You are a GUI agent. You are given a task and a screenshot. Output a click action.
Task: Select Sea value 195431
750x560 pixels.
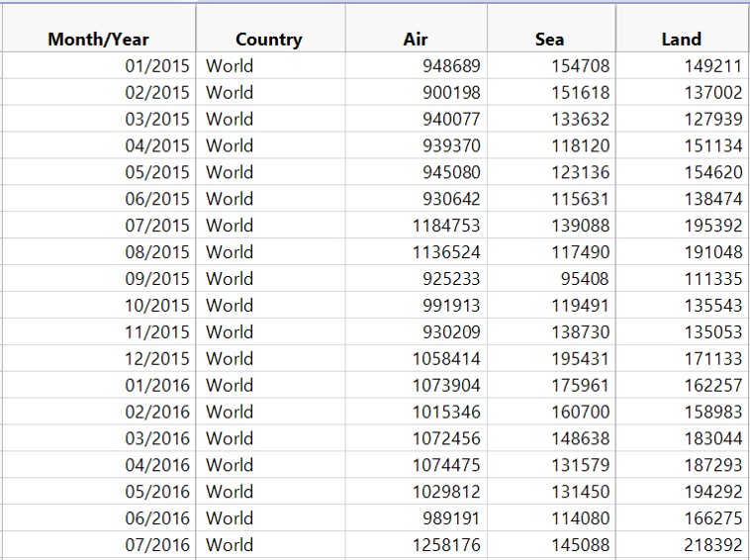(580, 358)
